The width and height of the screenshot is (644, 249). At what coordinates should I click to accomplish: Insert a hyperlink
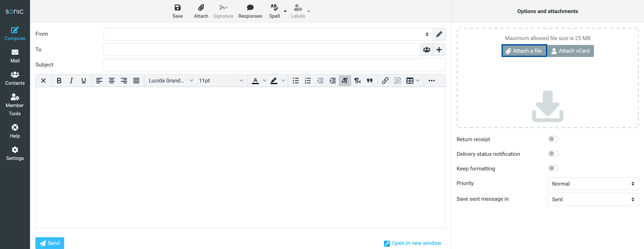point(385,81)
